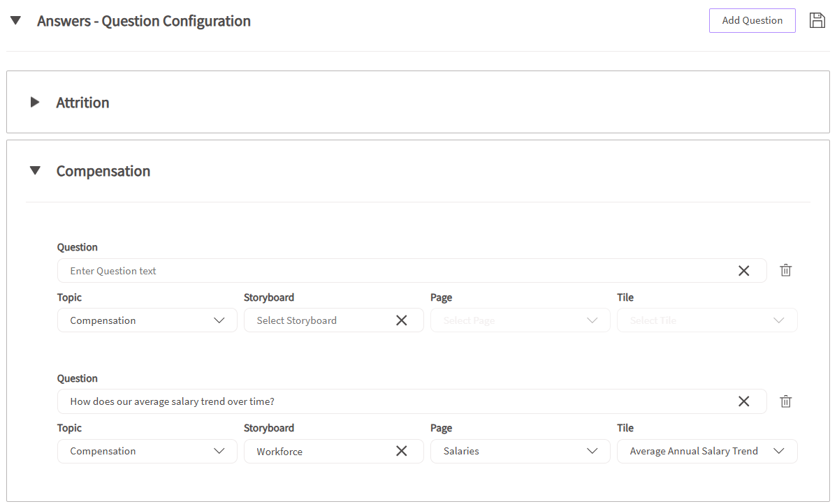Click the save disk icon

click(x=817, y=20)
